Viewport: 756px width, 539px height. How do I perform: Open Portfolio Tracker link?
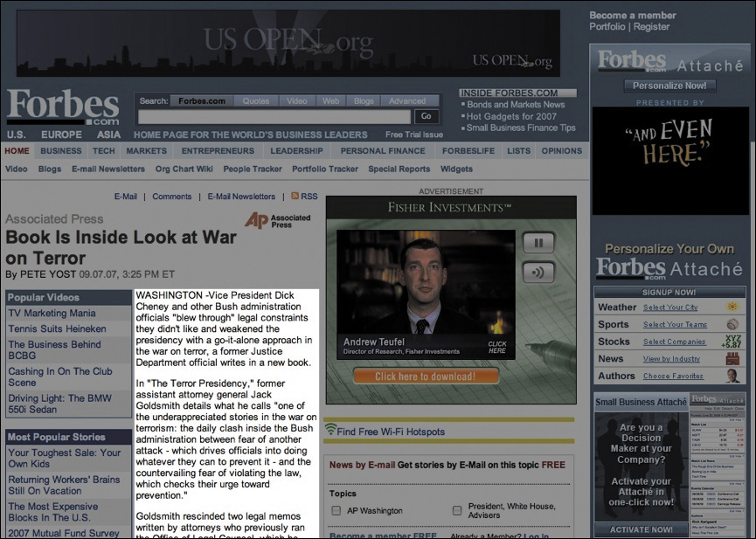point(325,169)
